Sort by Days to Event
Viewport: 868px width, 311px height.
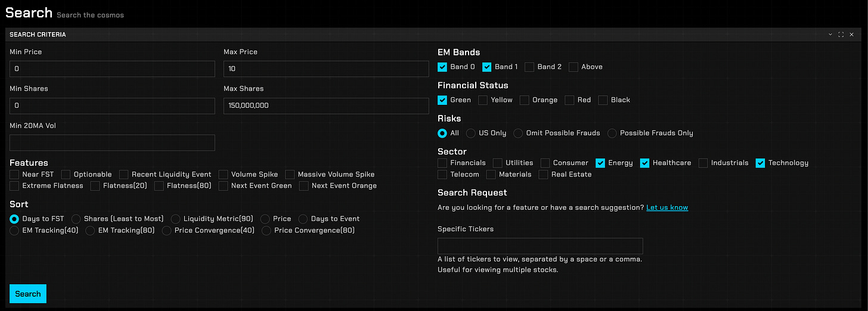click(303, 219)
